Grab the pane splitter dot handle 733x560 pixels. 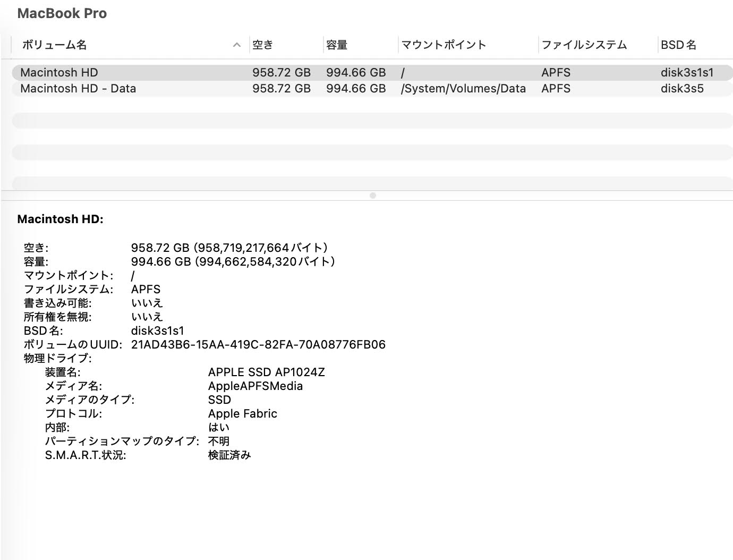[373, 196]
